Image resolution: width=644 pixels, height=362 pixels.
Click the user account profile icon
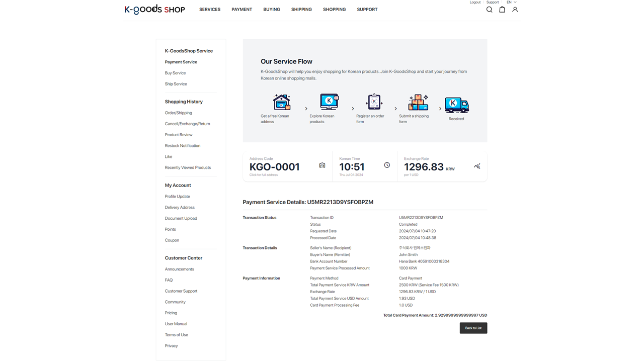515,10
